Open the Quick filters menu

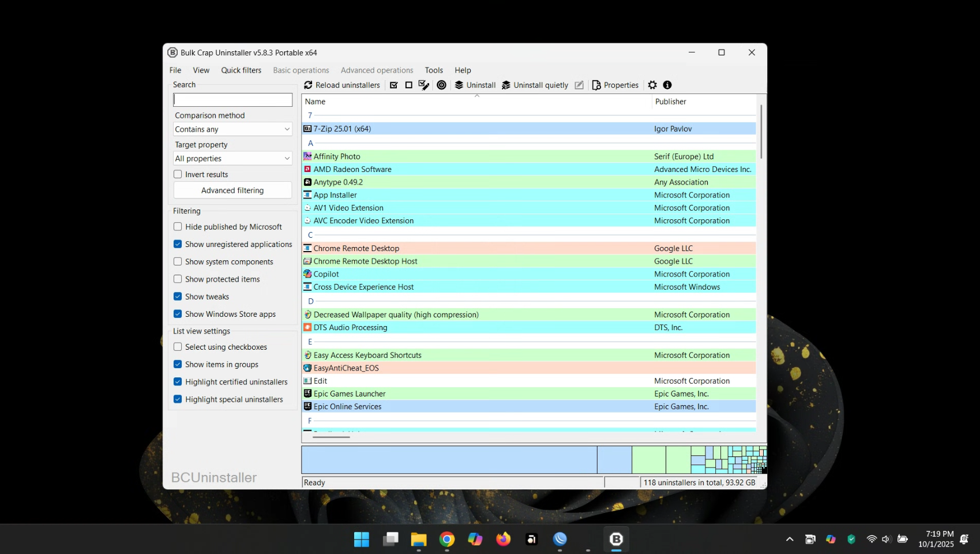pos(241,70)
